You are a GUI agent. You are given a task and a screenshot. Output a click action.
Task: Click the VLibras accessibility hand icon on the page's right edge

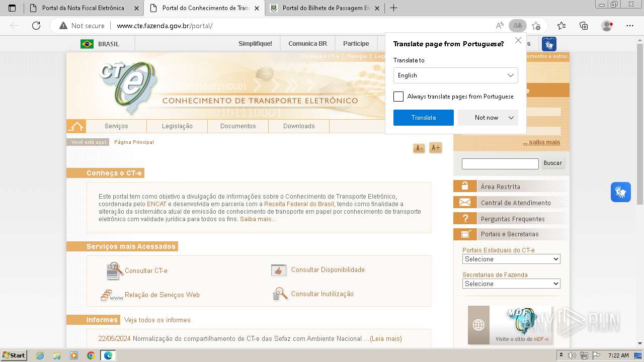click(x=621, y=192)
